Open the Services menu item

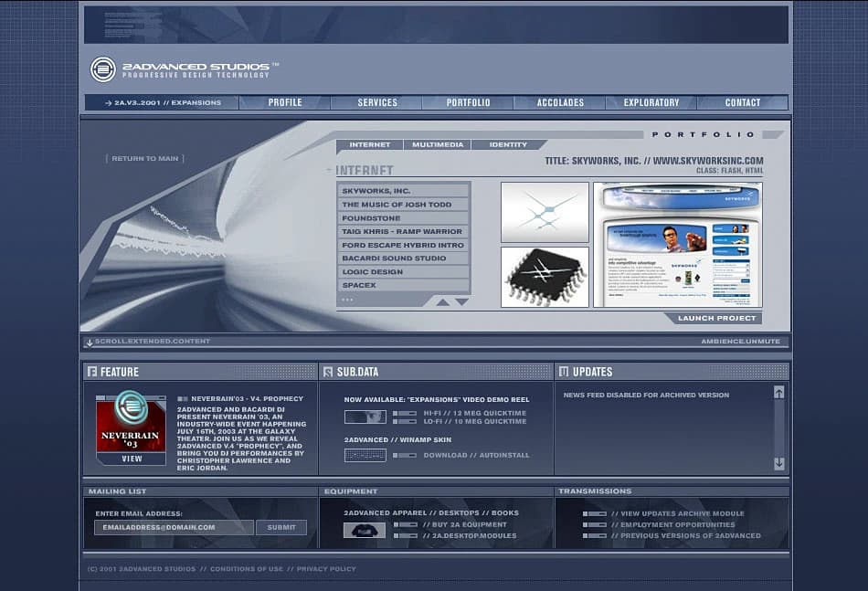click(377, 102)
